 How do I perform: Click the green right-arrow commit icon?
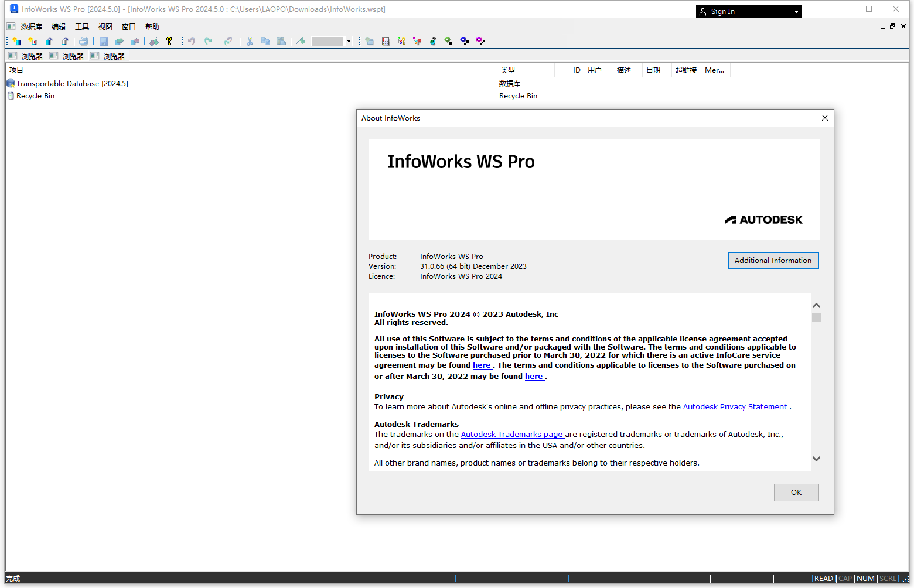pos(120,41)
